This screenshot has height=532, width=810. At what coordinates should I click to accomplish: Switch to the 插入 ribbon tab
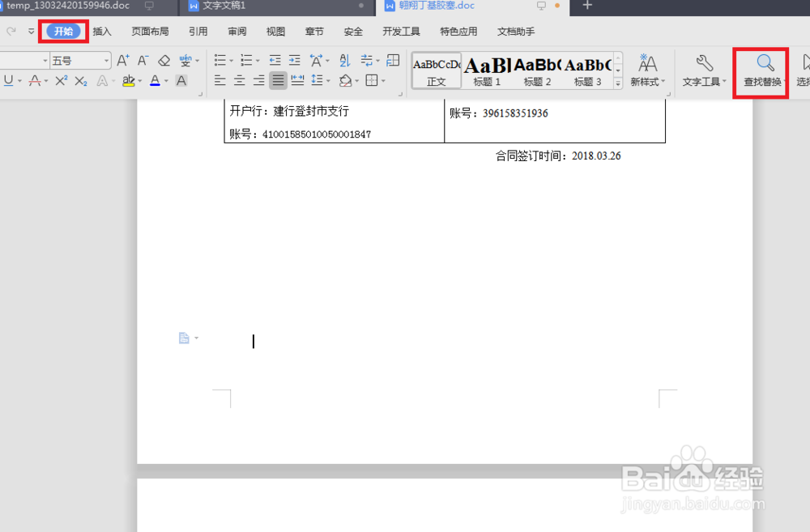tap(102, 32)
